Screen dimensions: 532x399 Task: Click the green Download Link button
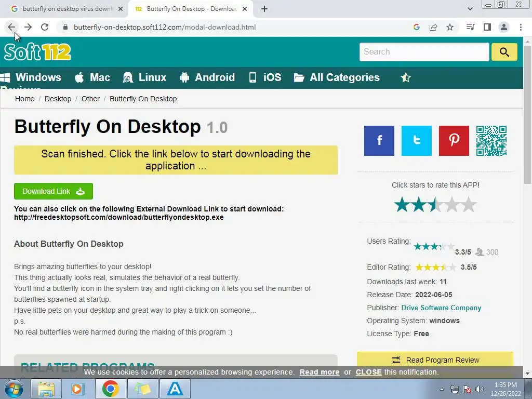54,191
